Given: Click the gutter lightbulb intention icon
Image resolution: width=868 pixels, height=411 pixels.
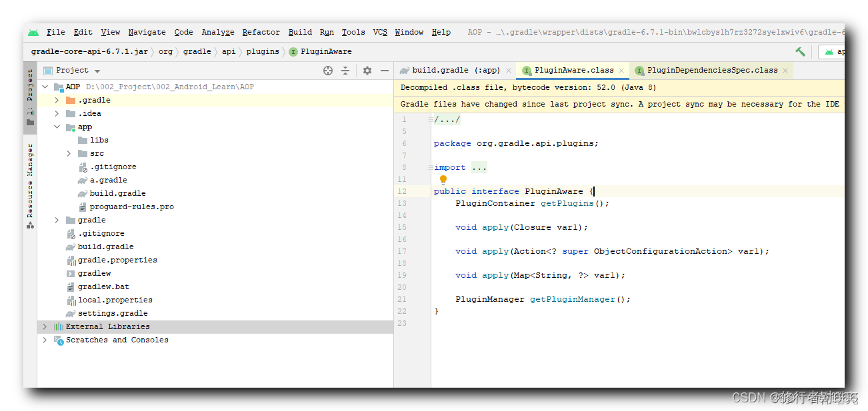Looking at the screenshot, I should click(x=443, y=179).
